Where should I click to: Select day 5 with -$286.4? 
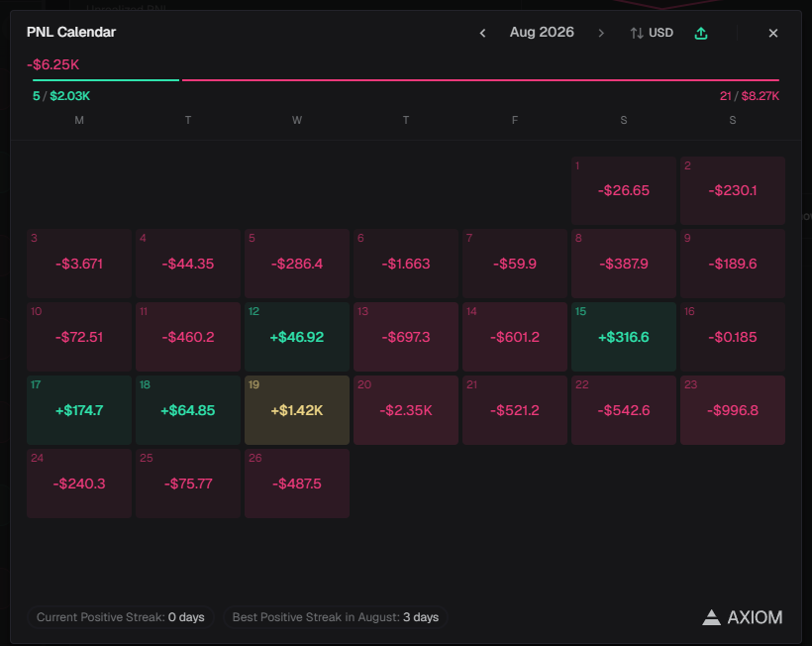click(297, 264)
